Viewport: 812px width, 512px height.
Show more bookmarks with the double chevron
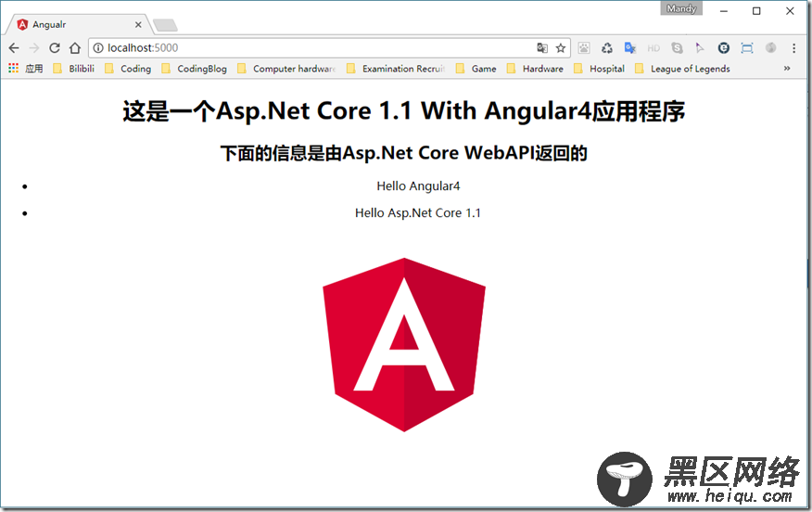click(787, 69)
